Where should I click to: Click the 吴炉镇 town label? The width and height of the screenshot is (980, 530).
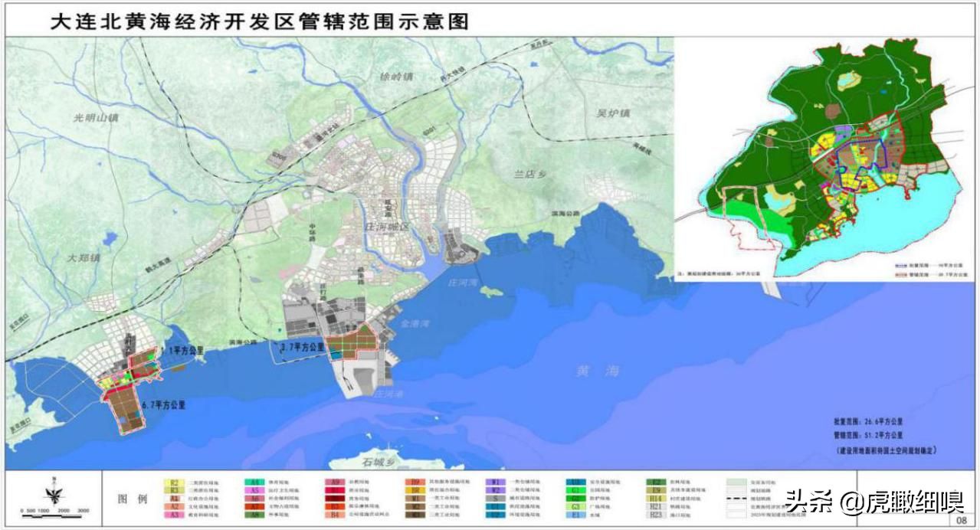[613, 113]
